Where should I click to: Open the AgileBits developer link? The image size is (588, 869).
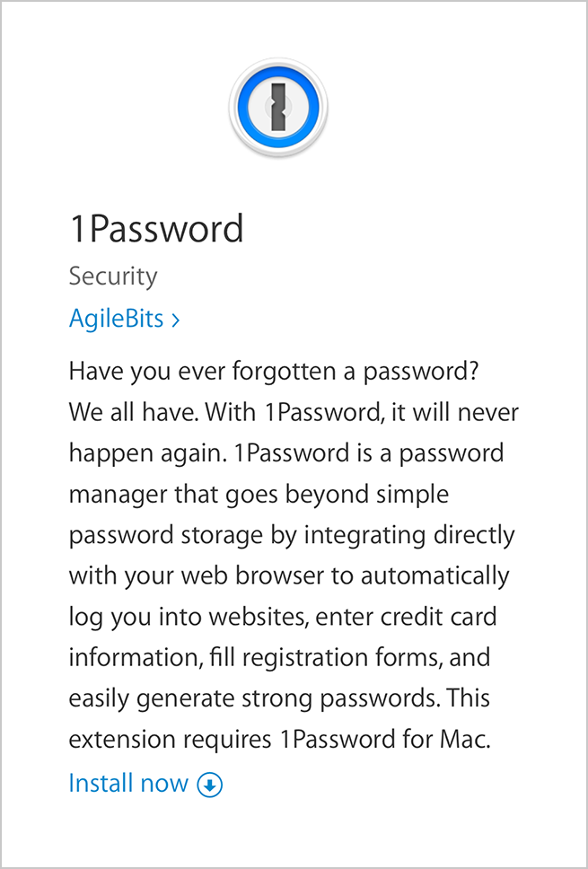pyautogui.click(x=124, y=319)
